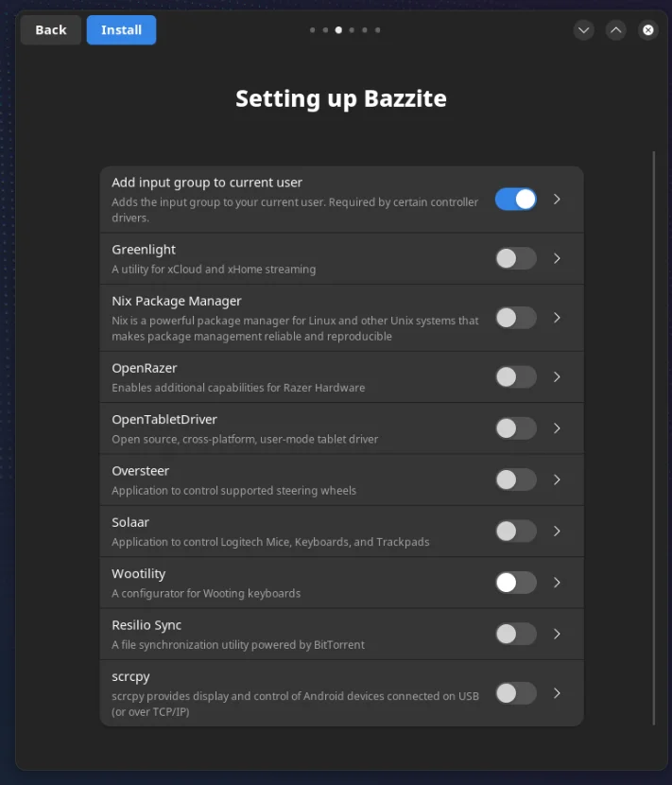Disable the 'Add input group to current user' toggle
The width and height of the screenshot is (672, 785).
(x=515, y=200)
